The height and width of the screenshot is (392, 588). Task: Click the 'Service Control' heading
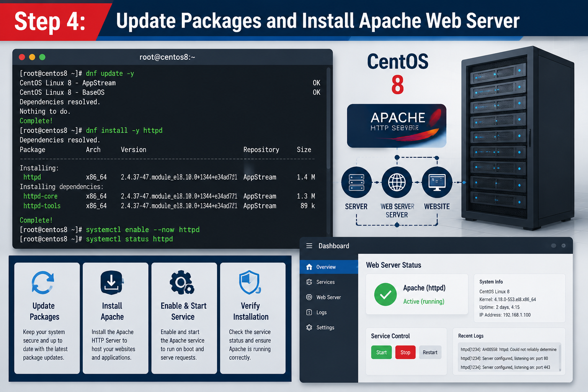390,336
